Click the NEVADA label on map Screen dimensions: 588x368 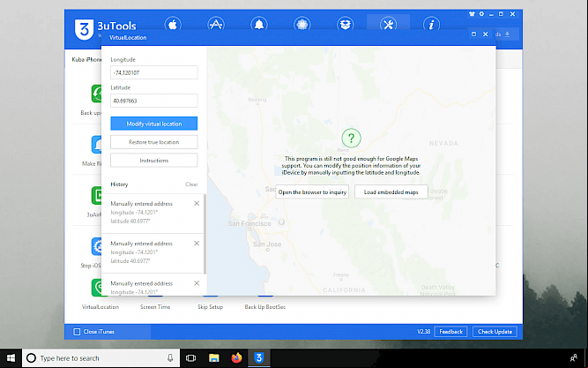(443, 143)
